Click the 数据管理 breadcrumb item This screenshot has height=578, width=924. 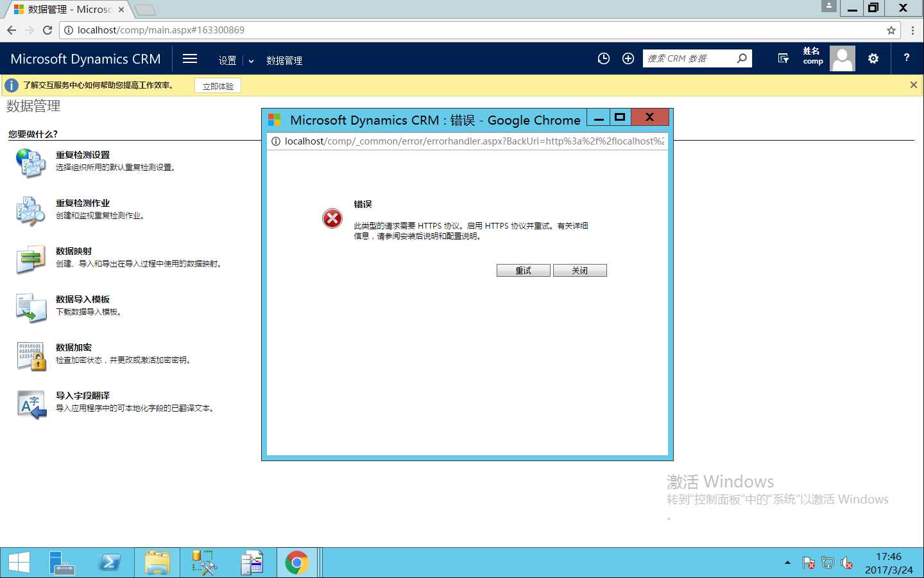(284, 60)
